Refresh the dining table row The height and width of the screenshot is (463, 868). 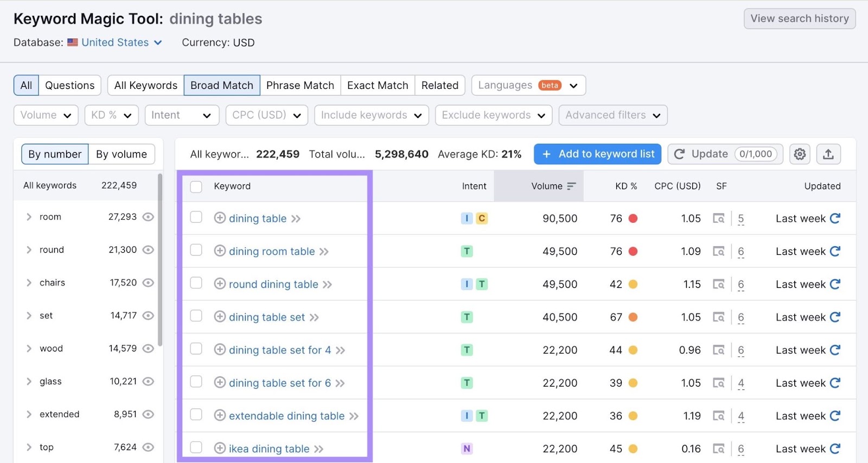tap(835, 218)
